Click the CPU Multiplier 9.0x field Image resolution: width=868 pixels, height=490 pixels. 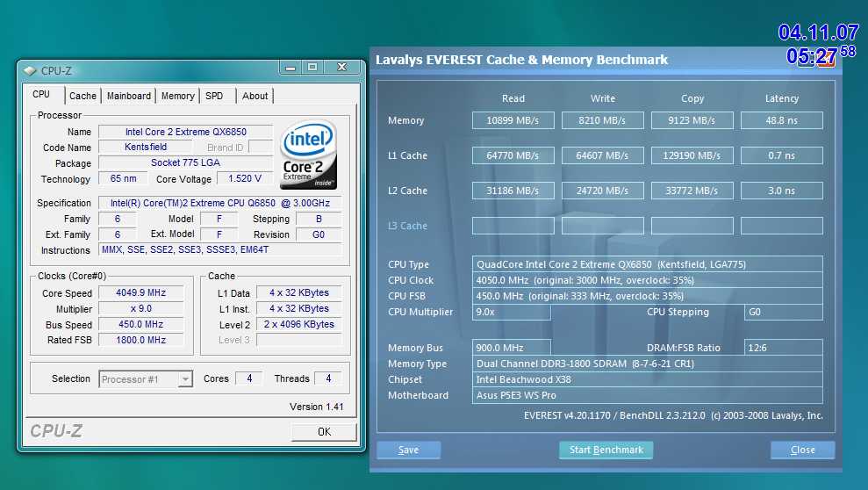pos(512,312)
